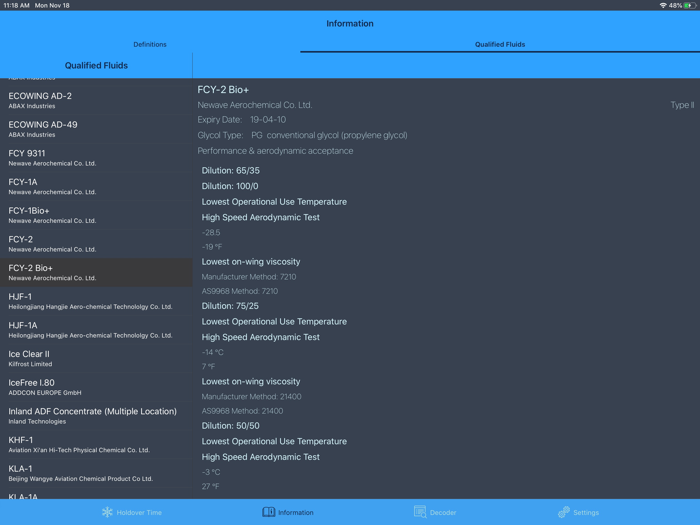Tap the Information page title
Image resolution: width=700 pixels, height=525 pixels.
350,24
